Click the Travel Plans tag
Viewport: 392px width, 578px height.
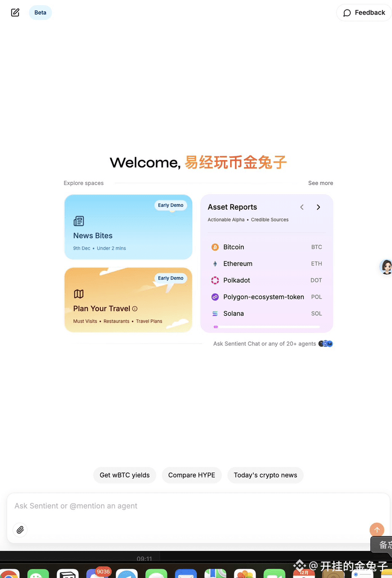click(149, 321)
